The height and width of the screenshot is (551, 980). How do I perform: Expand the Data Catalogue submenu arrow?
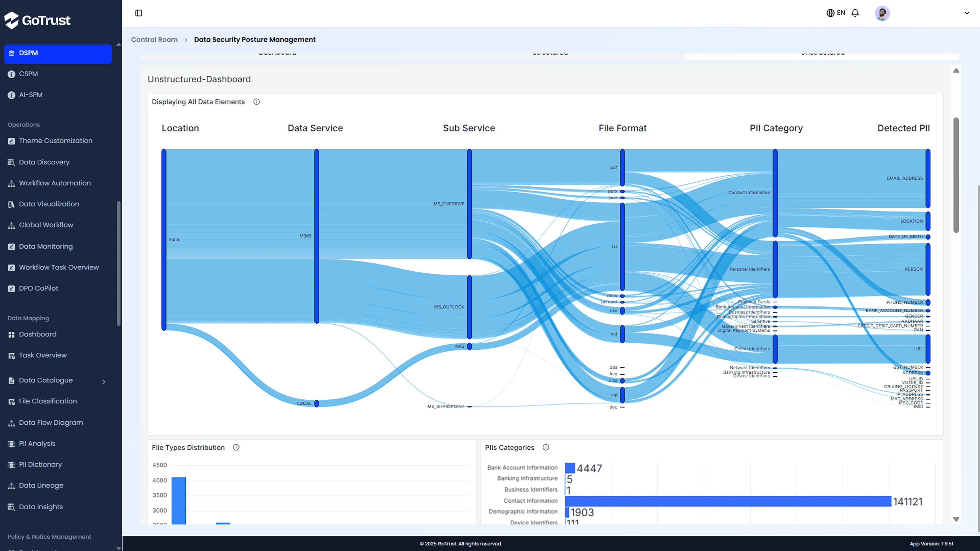coord(103,381)
